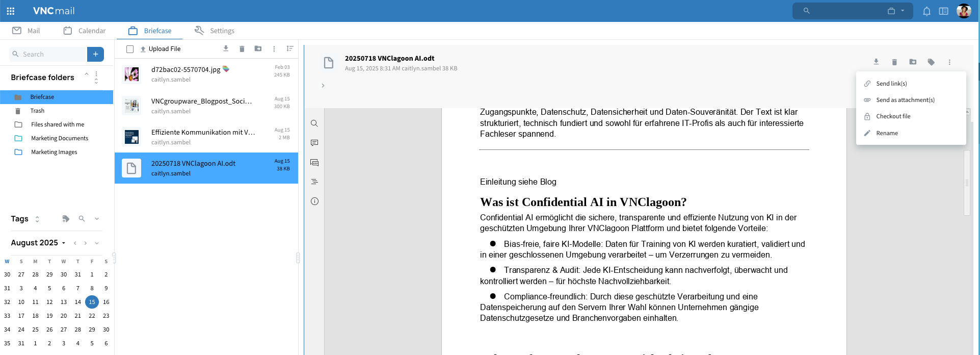Move selected files to folder from list toolbar
The width and height of the screenshot is (980, 355).
click(258, 48)
